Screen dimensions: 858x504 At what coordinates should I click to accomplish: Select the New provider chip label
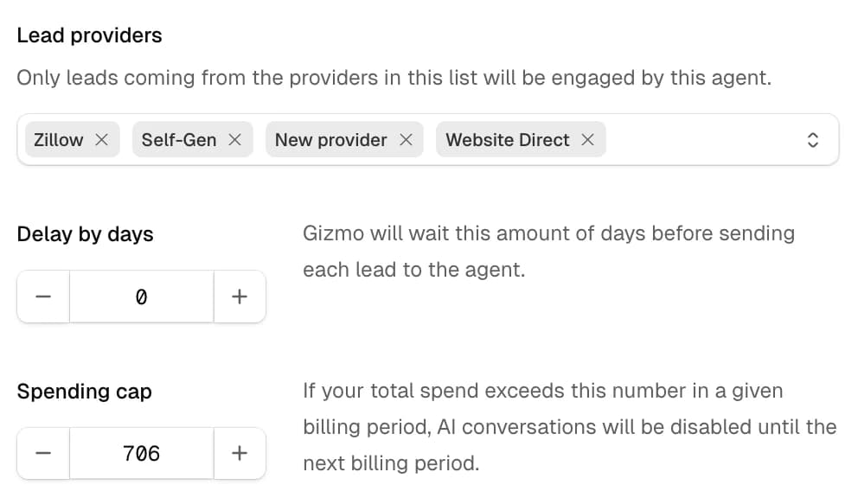(331, 140)
